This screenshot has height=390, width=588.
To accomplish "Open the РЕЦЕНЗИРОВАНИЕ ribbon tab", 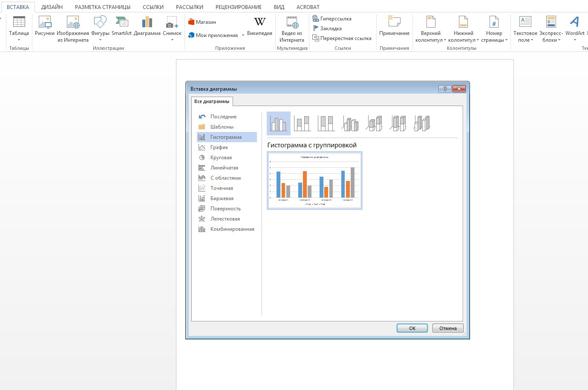I will [x=239, y=7].
